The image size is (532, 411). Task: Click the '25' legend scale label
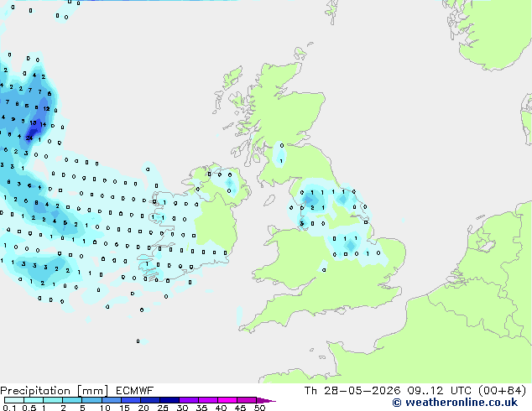(163, 408)
